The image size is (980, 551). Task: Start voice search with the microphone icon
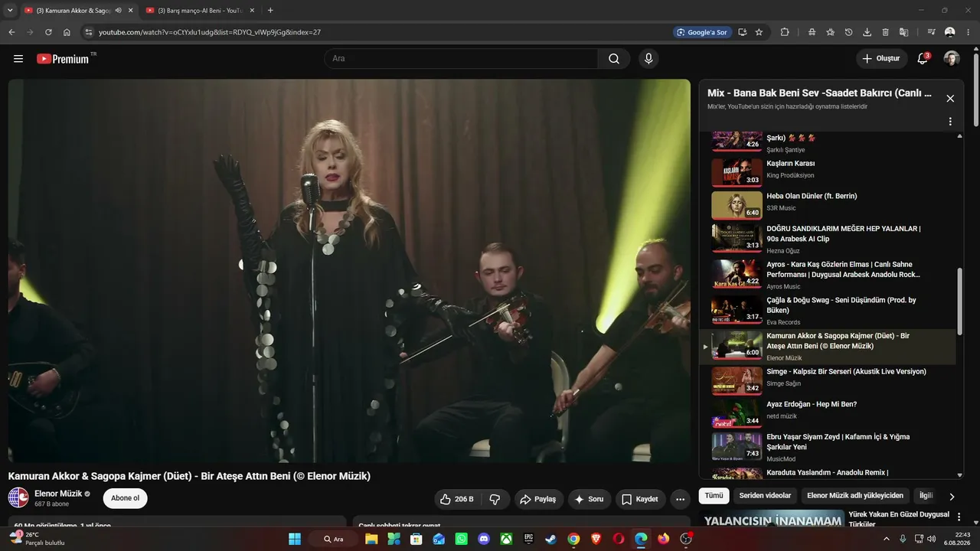point(648,59)
